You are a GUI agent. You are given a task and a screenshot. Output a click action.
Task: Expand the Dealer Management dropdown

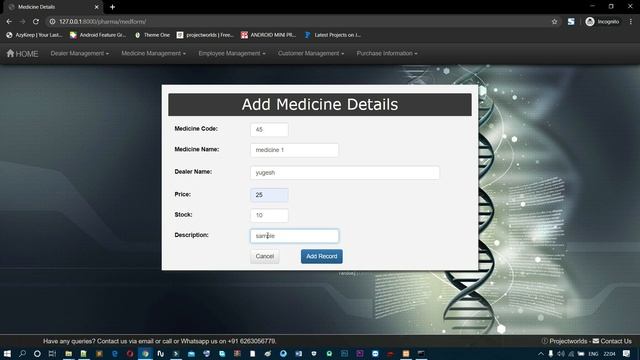[x=80, y=53]
